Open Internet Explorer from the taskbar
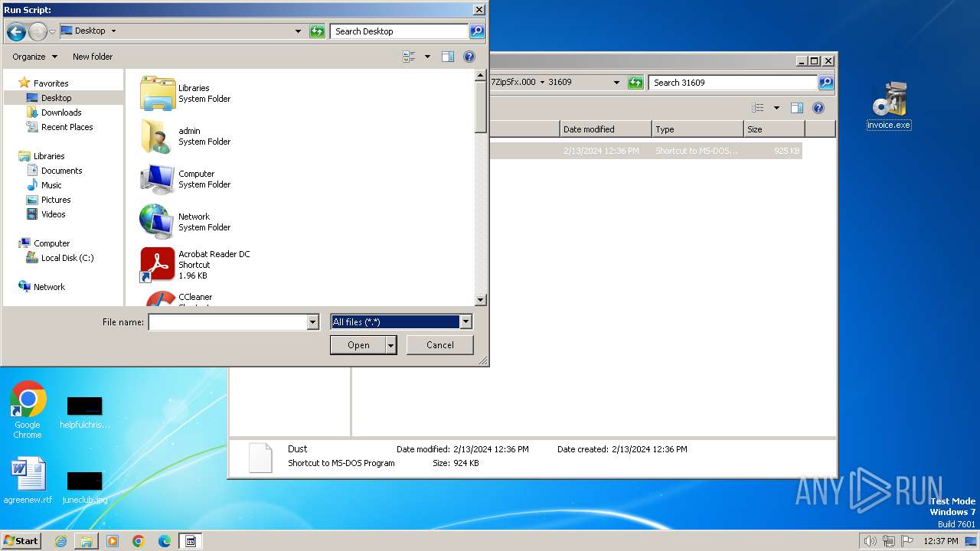The height and width of the screenshot is (551, 980). (x=60, y=541)
